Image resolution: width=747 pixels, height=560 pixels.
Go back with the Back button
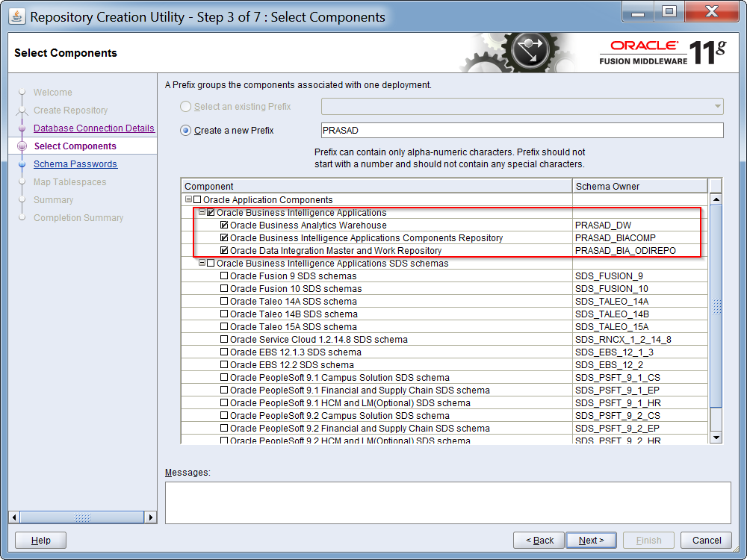point(539,540)
